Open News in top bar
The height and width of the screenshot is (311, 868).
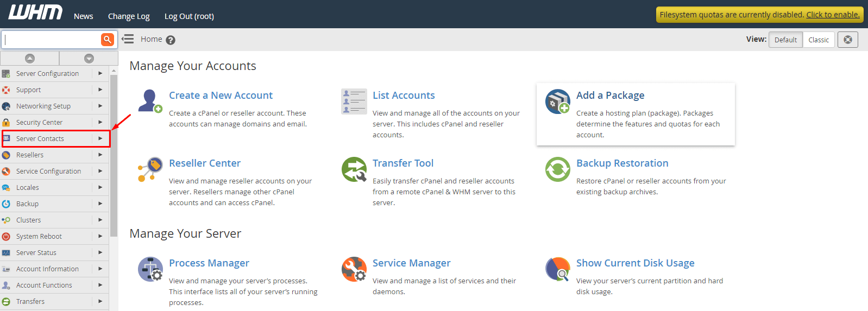pos(84,16)
